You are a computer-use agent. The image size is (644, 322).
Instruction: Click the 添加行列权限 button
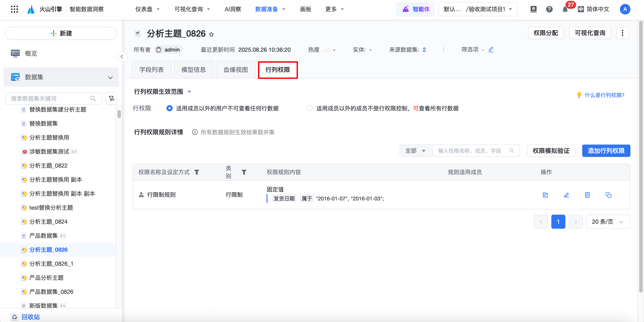606,151
